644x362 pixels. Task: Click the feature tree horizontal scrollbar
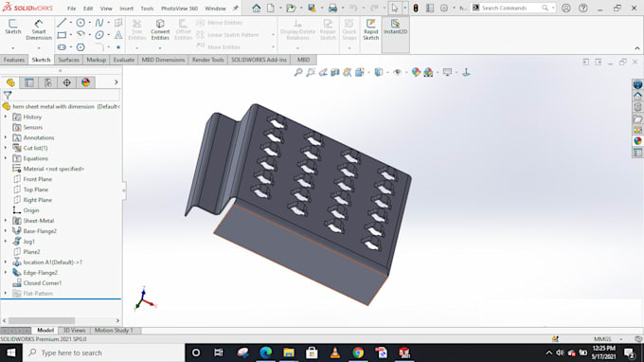click(x=42, y=320)
